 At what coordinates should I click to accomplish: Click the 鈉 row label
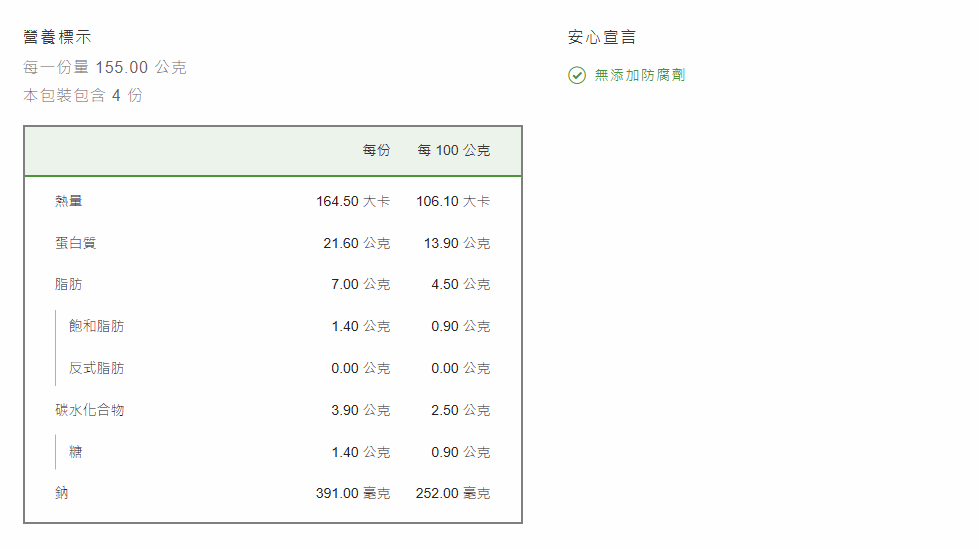tap(62, 494)
